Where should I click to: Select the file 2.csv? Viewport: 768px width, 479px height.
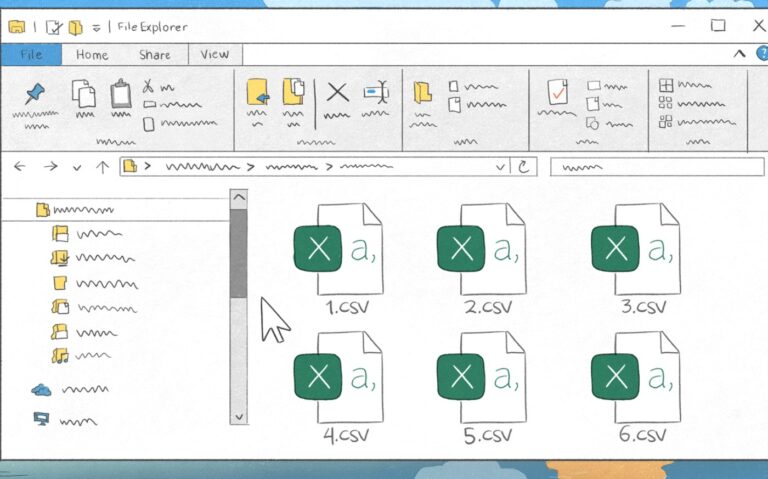coord(481,259)
